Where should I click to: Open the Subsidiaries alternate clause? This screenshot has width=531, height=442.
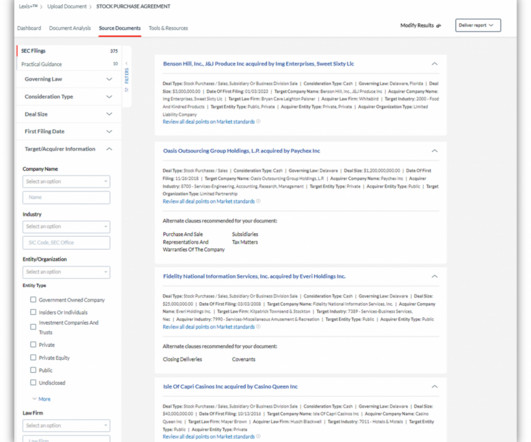(x=245, y=234)
